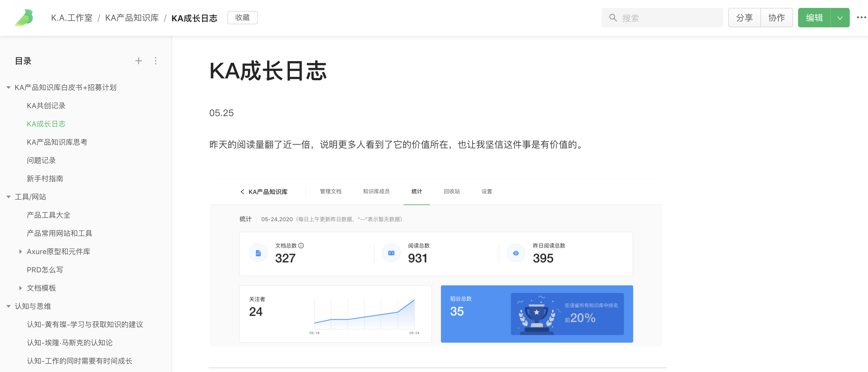Click the 收藏 button
This screenshot has height=372, width=868.
(242, 18)
